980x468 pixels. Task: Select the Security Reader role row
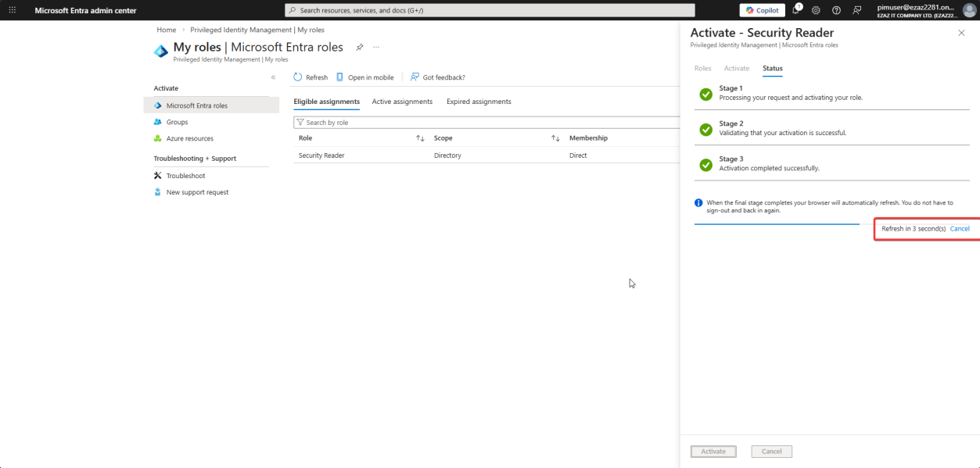tap(486, 155)
